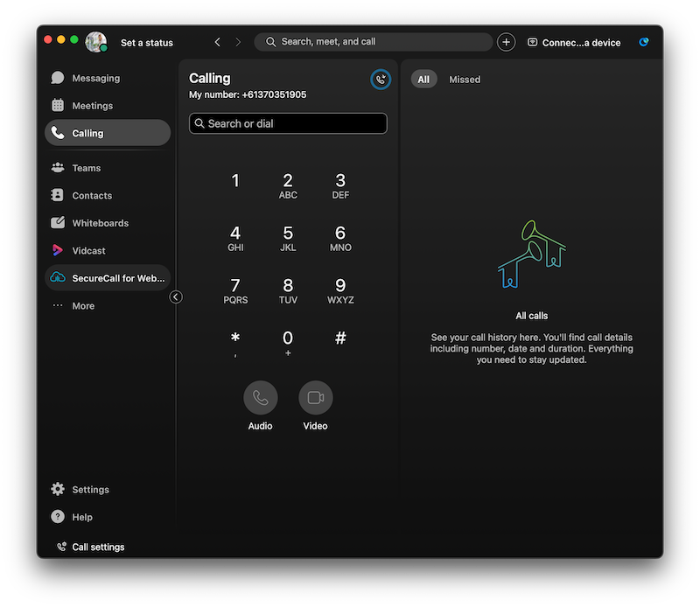Viewport: 700px width, 607px height.
Task: Show All calls tab
Action: pos(423,80)
